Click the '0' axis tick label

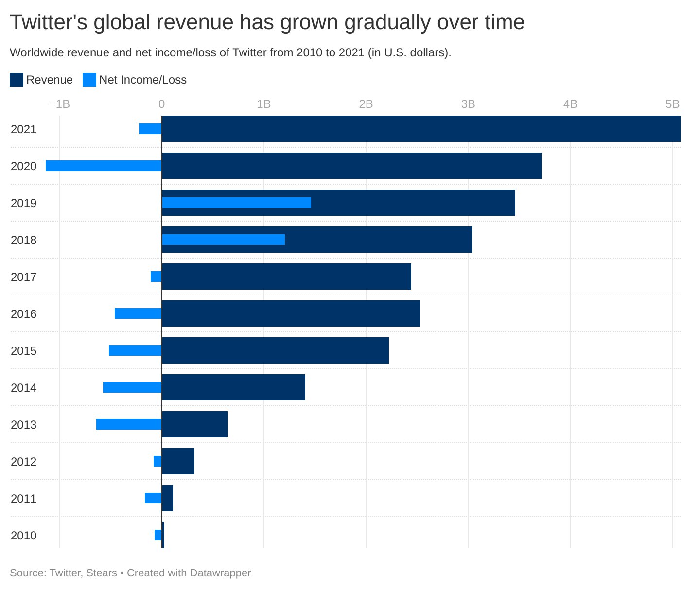click(162, 104)
